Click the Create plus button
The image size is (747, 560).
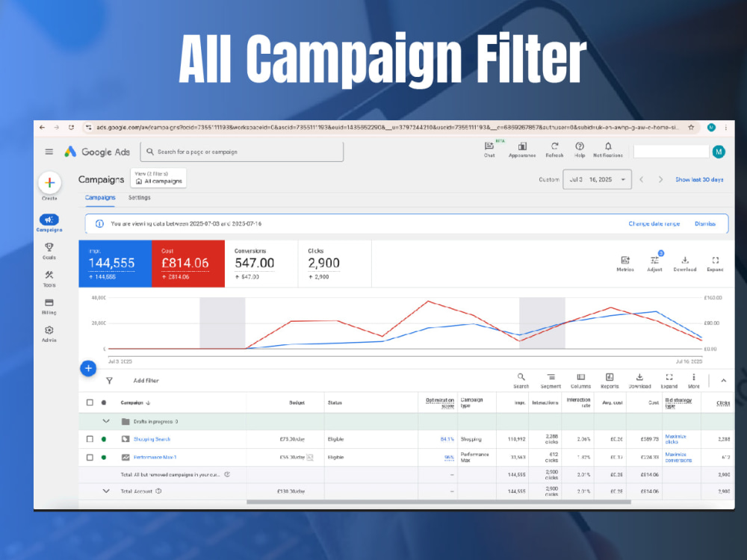(49, 183)
